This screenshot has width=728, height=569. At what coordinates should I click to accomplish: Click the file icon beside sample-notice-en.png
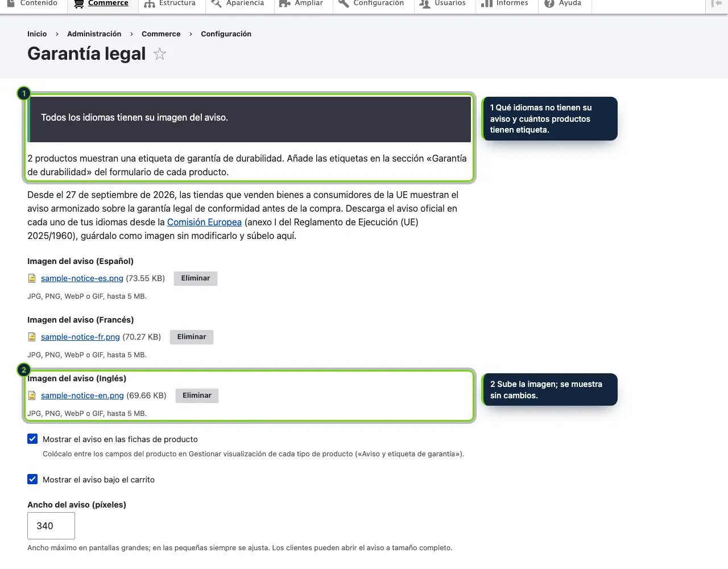click(32, 395)
